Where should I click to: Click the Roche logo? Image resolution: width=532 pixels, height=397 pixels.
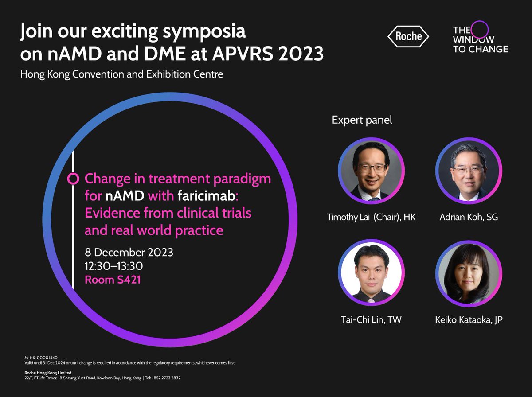point(408,37)
